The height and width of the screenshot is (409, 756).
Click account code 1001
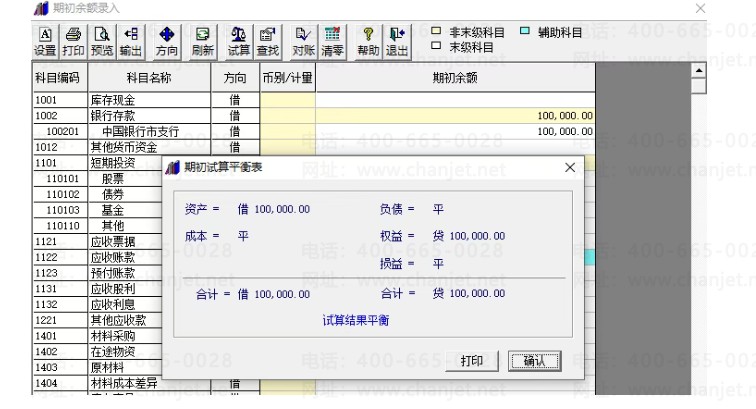[46, 100]
